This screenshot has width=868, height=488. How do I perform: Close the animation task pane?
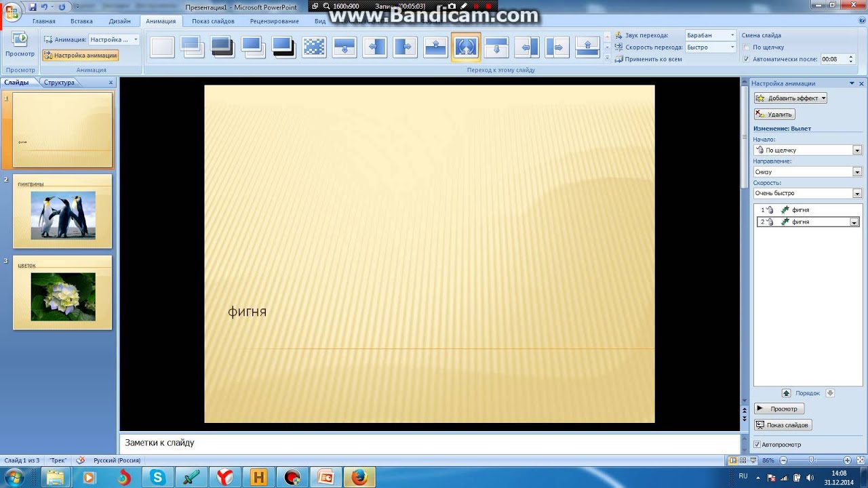click(x=862, y=83)
